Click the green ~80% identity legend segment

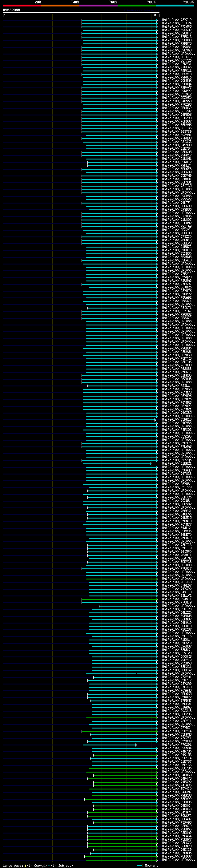(137, 6)
